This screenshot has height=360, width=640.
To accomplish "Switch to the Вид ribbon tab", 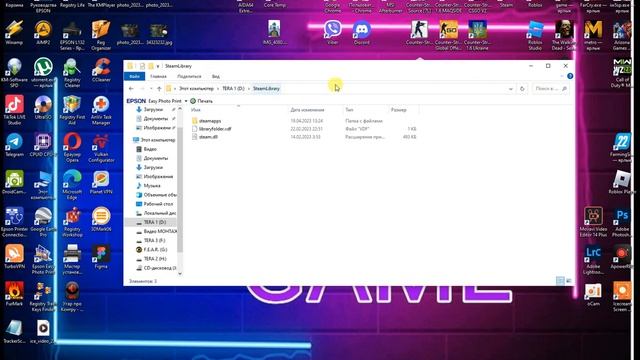I will [x=216, y=76].
